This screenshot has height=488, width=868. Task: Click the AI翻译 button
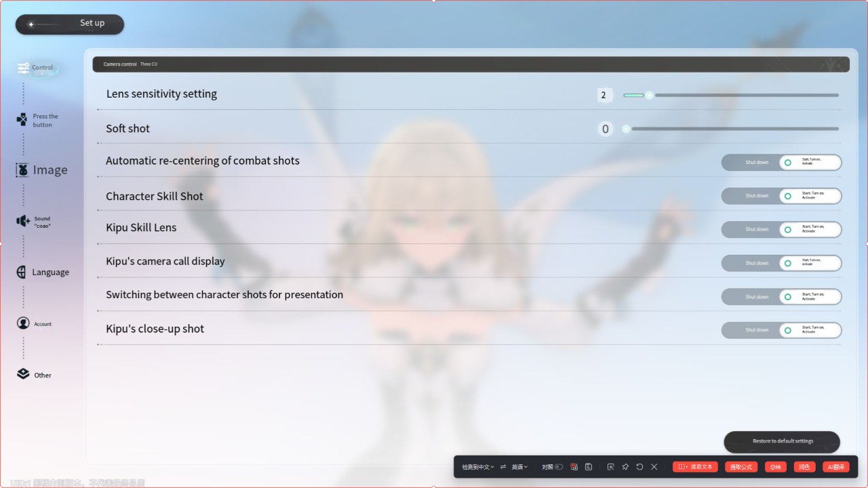[836, 467]
